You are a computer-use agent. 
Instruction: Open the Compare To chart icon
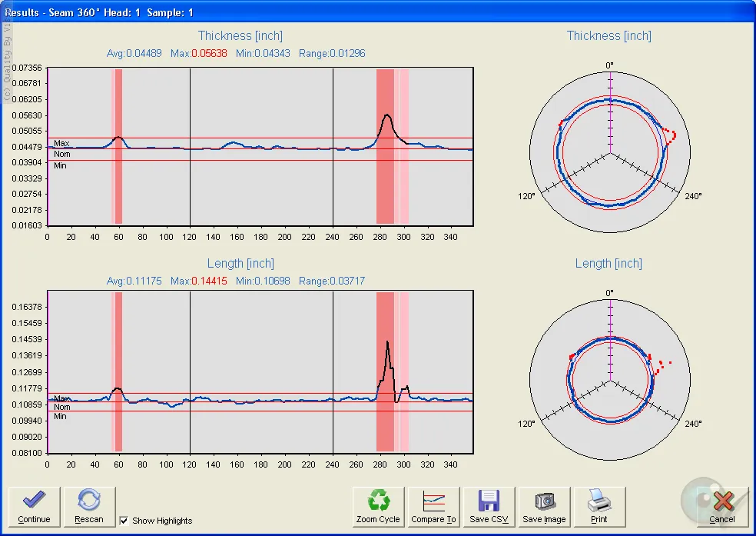tap(434, 501)
